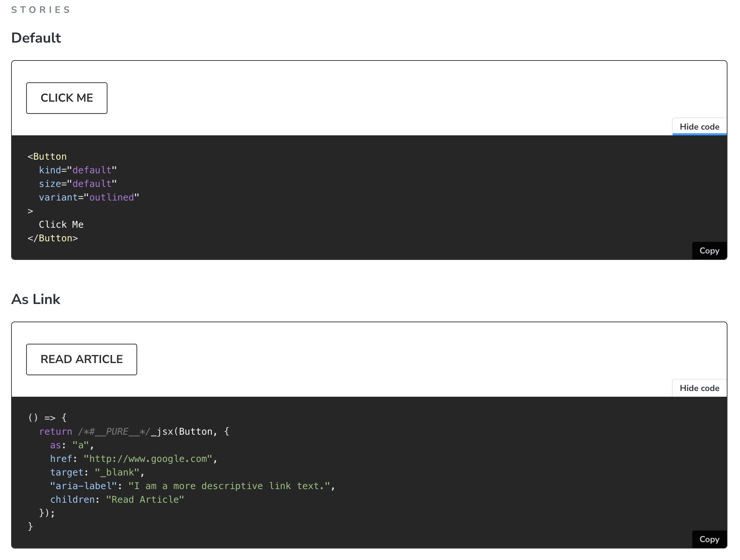Click the '() => {' code line
The image size is (740, 560).
pos(47,417)
